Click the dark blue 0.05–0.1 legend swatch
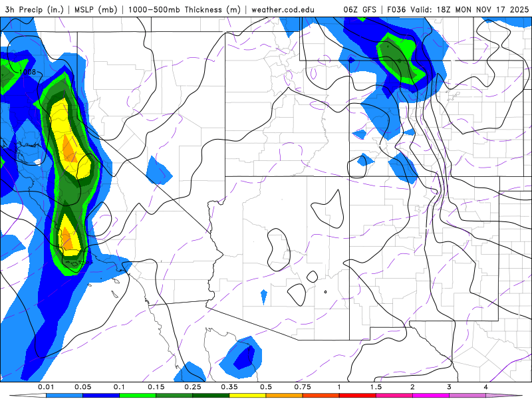 pyautogui.click(x=101, y=396)
